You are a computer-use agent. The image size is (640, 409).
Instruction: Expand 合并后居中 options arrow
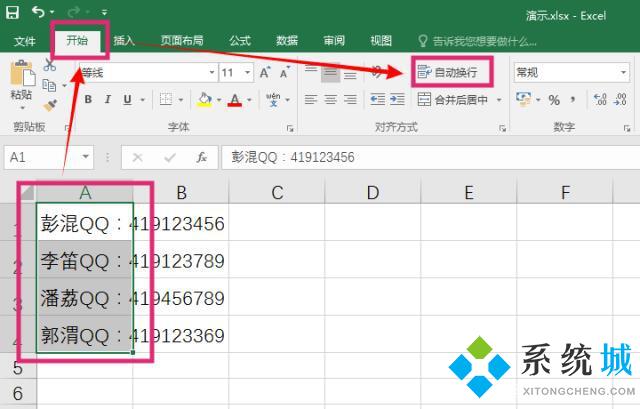tap(499, 100)
